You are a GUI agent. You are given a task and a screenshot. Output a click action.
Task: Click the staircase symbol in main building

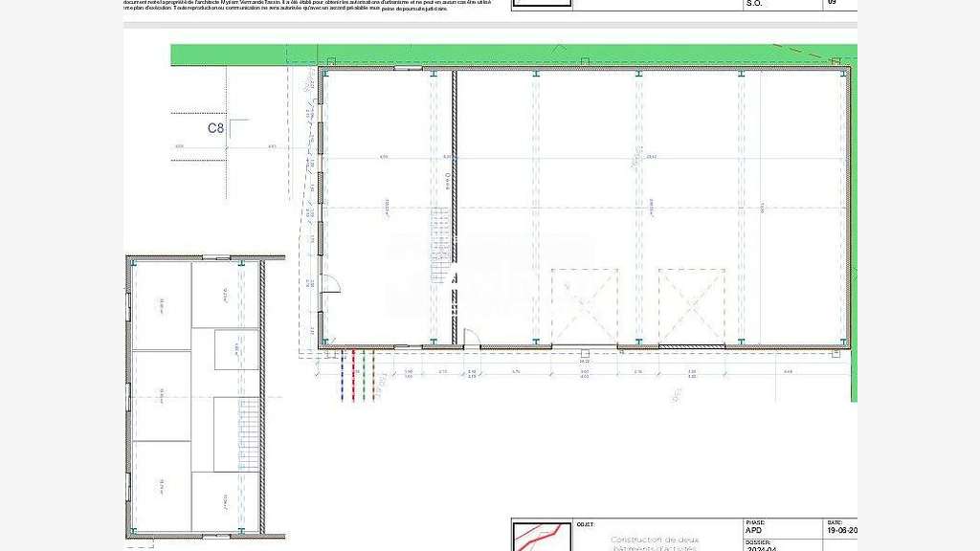(x=440, y=246)
